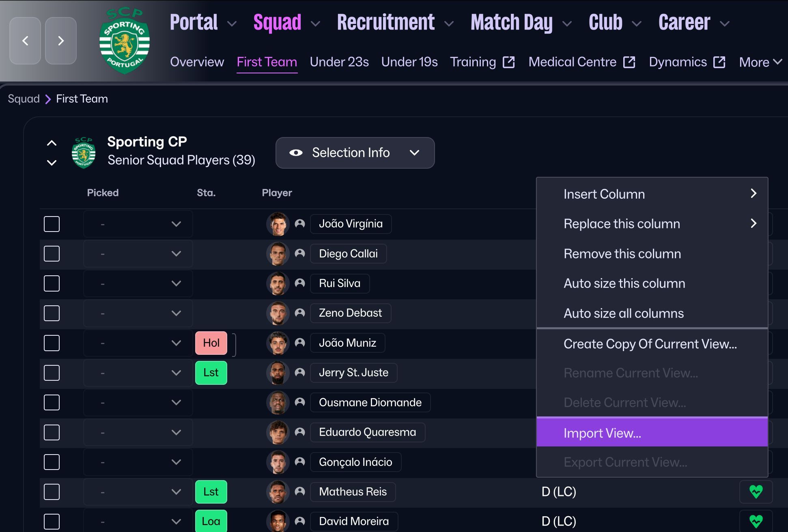Choose Remove this column menu entry
The image size is (788, 532).
point(622,254)
